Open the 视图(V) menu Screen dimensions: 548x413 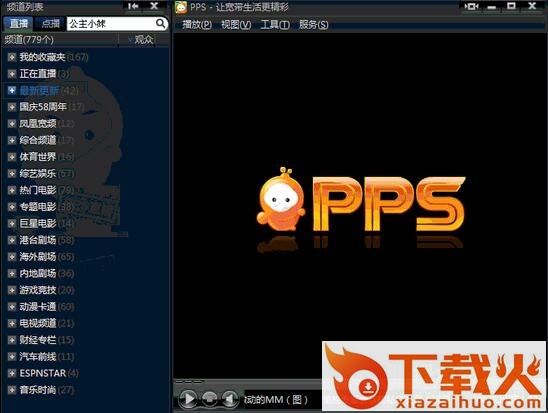tap(236, 24)
